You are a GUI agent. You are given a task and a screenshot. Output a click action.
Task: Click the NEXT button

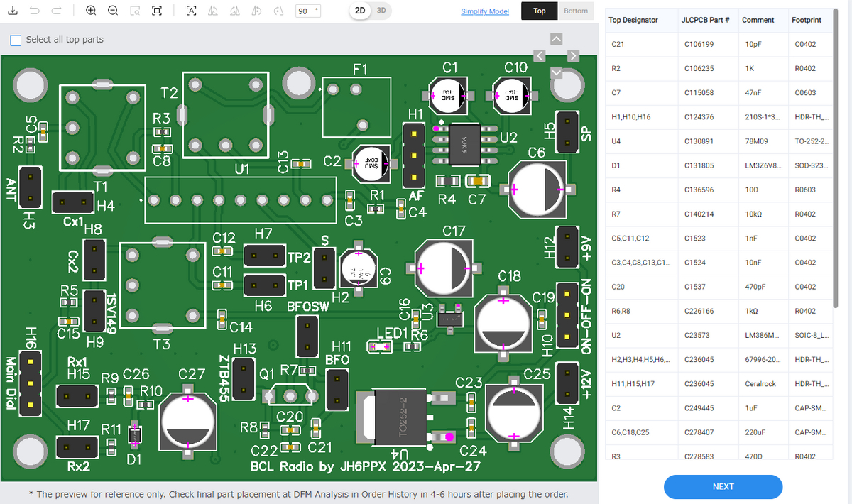pyautogui.click(x=723, y=486)
